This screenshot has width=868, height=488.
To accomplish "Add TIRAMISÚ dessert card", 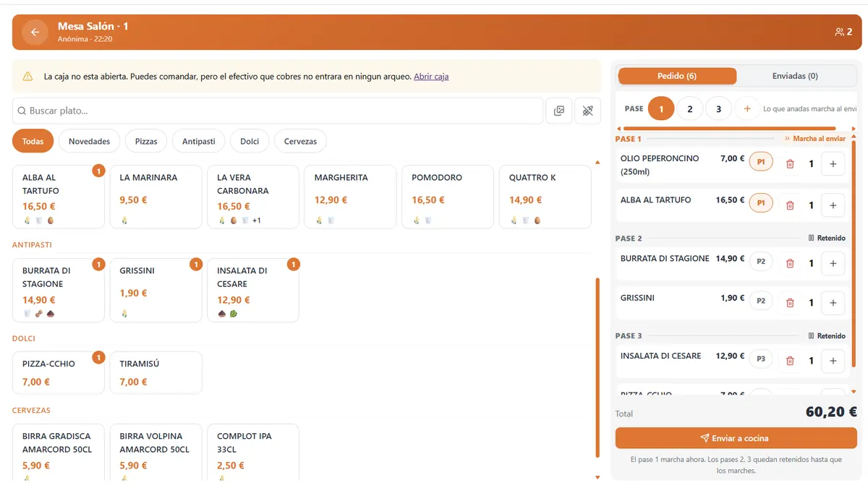I will tap(156, 373).
